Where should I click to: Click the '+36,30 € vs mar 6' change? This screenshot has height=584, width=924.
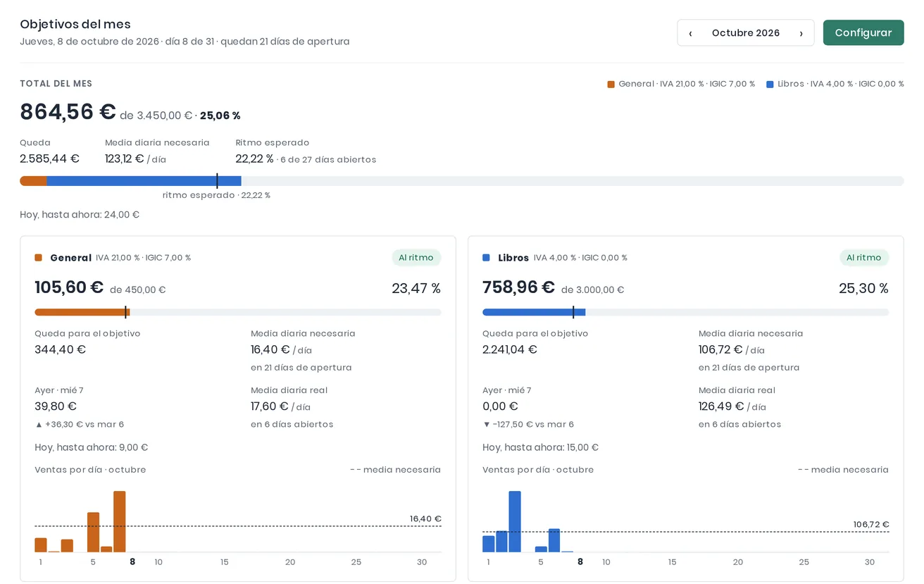[80, 424]
